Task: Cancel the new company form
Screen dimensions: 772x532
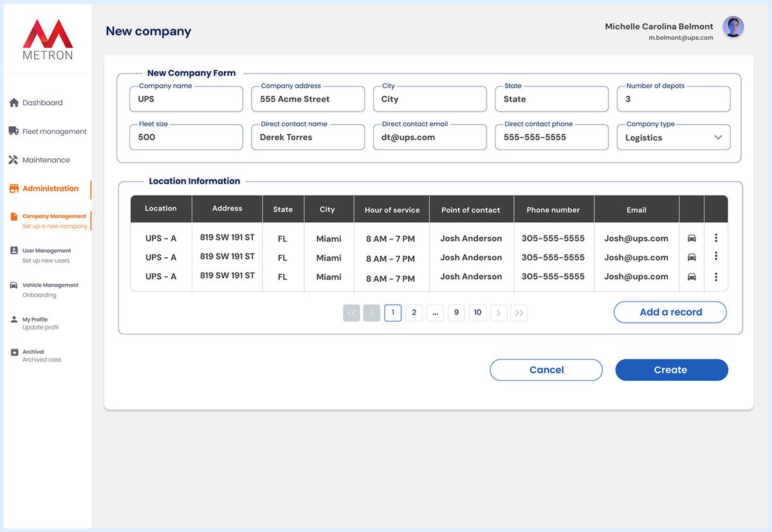Action: 546,370
